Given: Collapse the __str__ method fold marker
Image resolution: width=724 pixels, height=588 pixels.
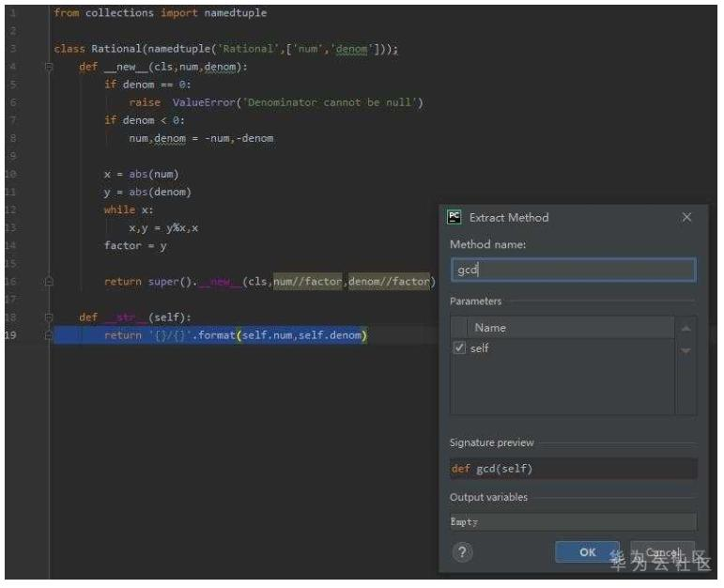Looking at the screenshot, I should [x=49, y=317].
